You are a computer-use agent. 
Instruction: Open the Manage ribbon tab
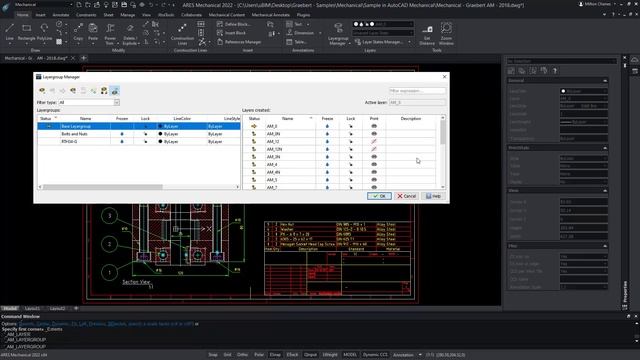tap(128, 15)
